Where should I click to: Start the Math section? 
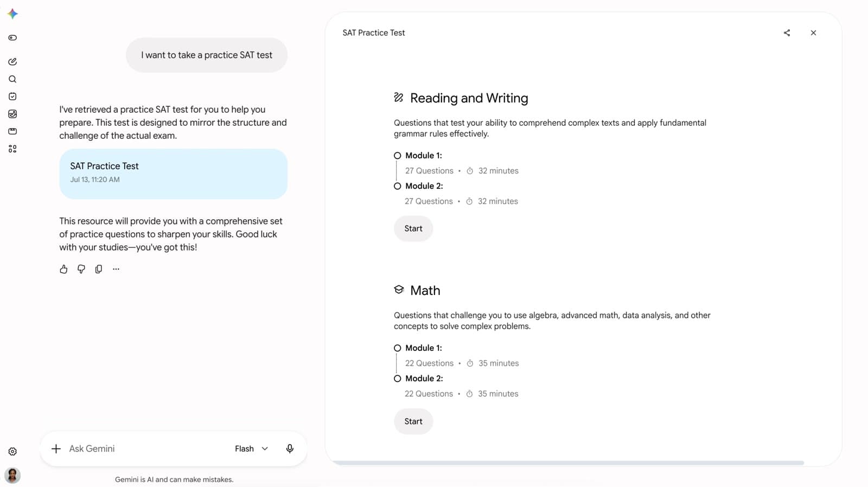(413, 421)
